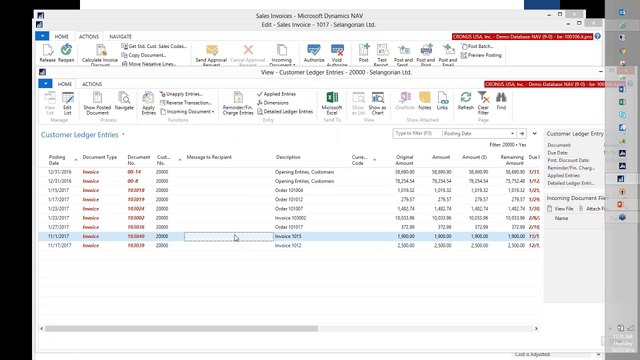Click Authorize icon in Sales Invoice window
Screen dimensions: 640x360
314,53
